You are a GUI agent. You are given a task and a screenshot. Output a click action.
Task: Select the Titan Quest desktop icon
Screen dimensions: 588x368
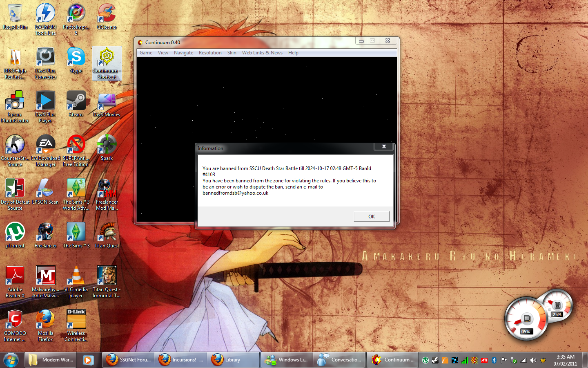click(107, 235)
